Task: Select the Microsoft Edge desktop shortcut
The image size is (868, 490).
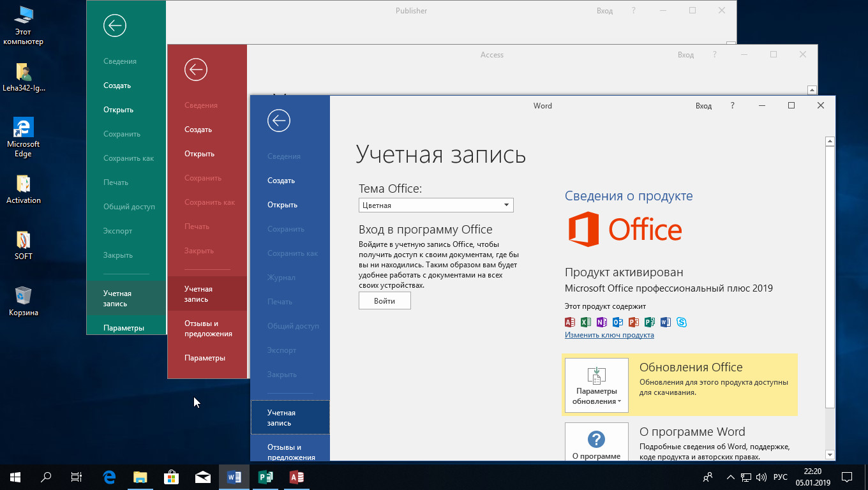Action: 24,137
